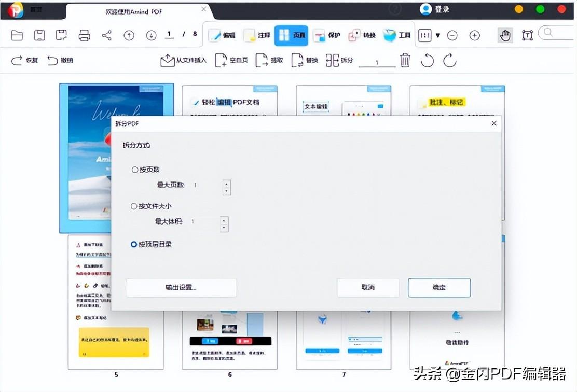The image size is (577, 392).
Task: Click the 登录 (Login) user icon
Action: coord(425,9)
